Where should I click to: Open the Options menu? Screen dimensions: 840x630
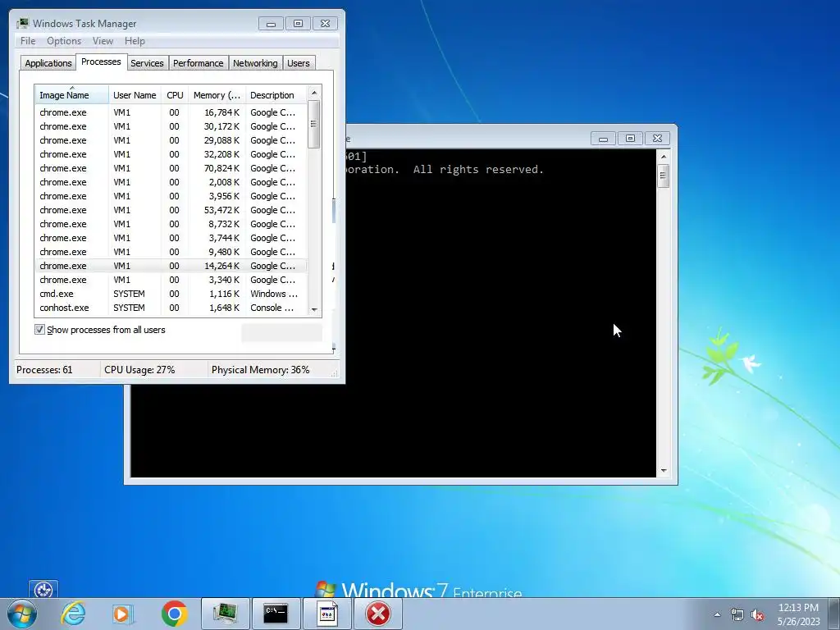(64, 41)
